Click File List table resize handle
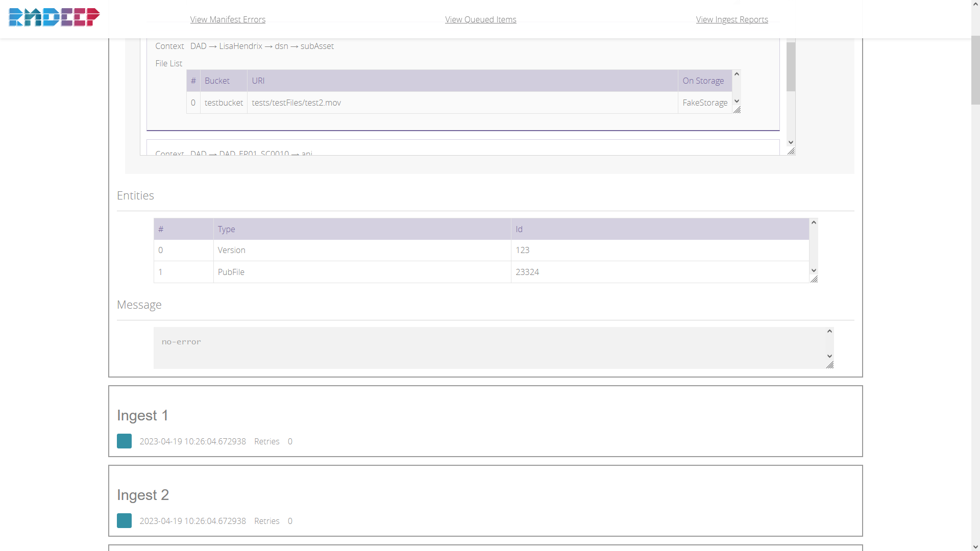 pos(737,110)
